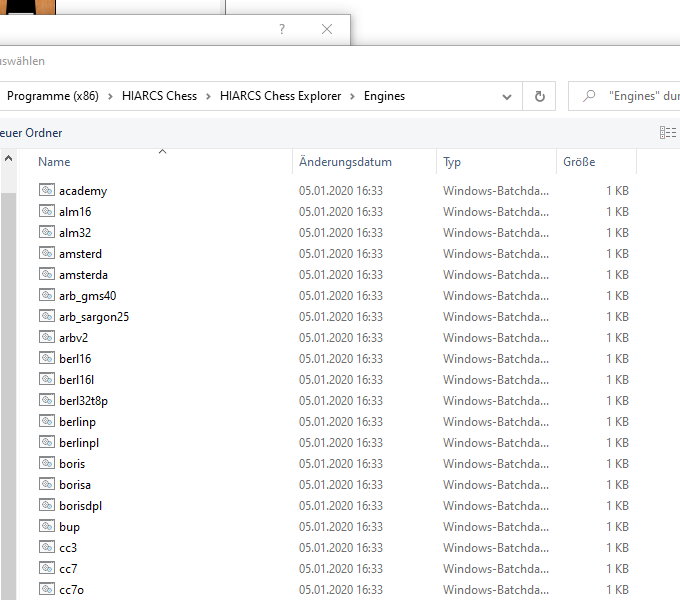Open the dialog help question mark
The height and width of the screenshot is (600, 680).
[x=282, y=29]
